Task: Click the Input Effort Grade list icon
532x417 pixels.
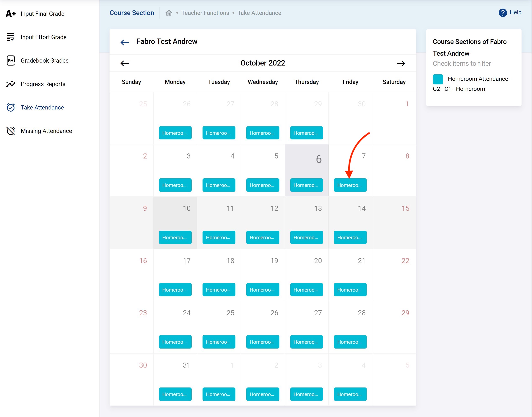Action: pyautogui.click(x=10, y=37)
